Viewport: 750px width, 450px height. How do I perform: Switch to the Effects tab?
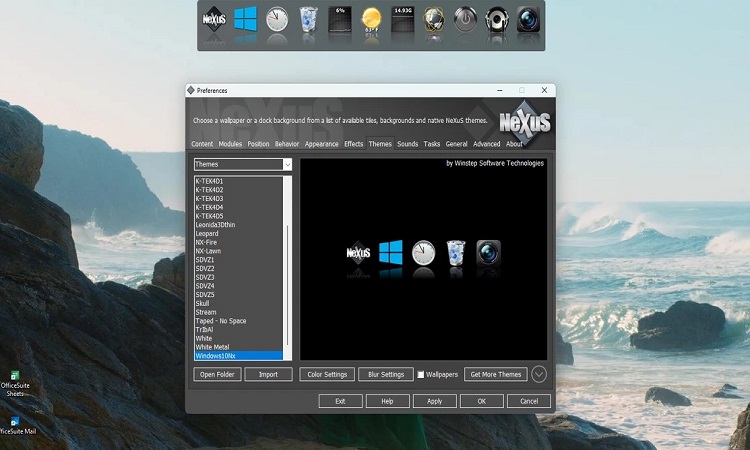tap(353, 144)
